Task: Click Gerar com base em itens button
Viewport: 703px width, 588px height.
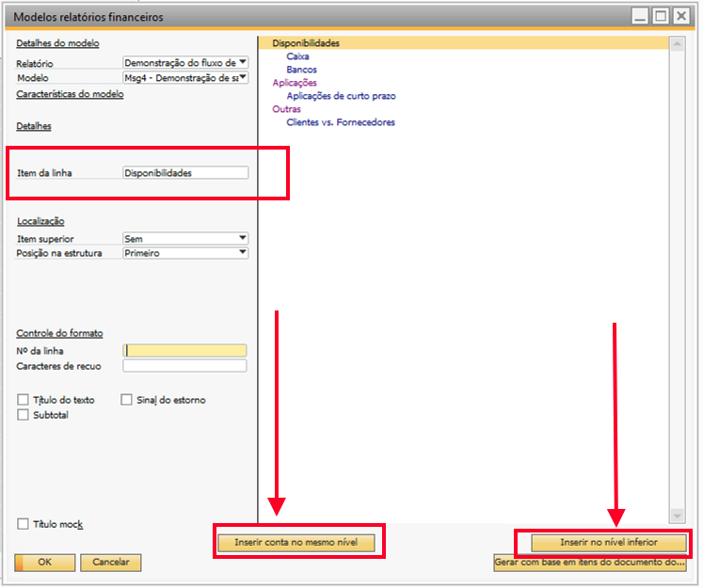Action: pyautogui.click(x=590, y=563)
